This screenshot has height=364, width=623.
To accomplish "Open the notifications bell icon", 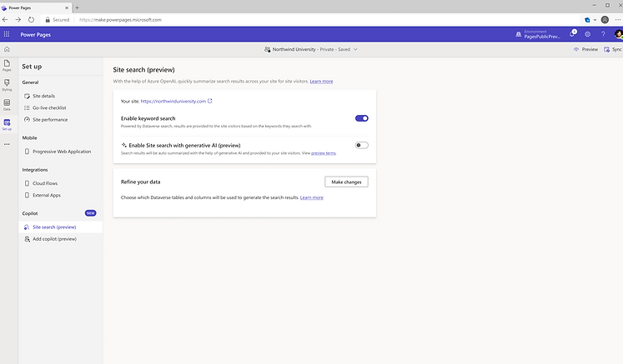I will (572, 34).
